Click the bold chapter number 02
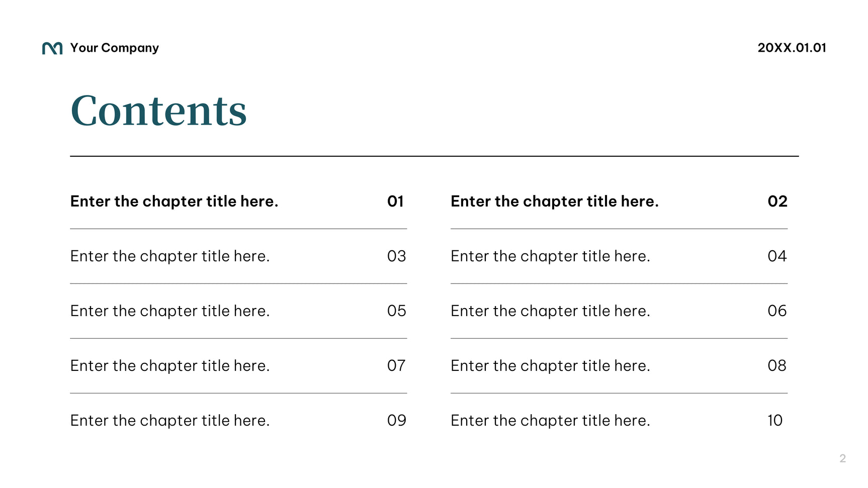Image resolution: width=868 pixels, height=488 pixels. click(x=777, y=202)
